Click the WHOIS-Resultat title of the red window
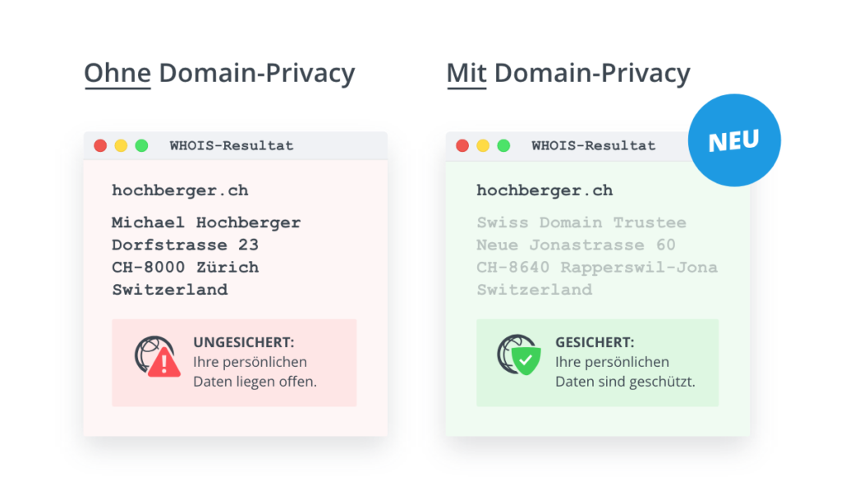 [232, 146]
